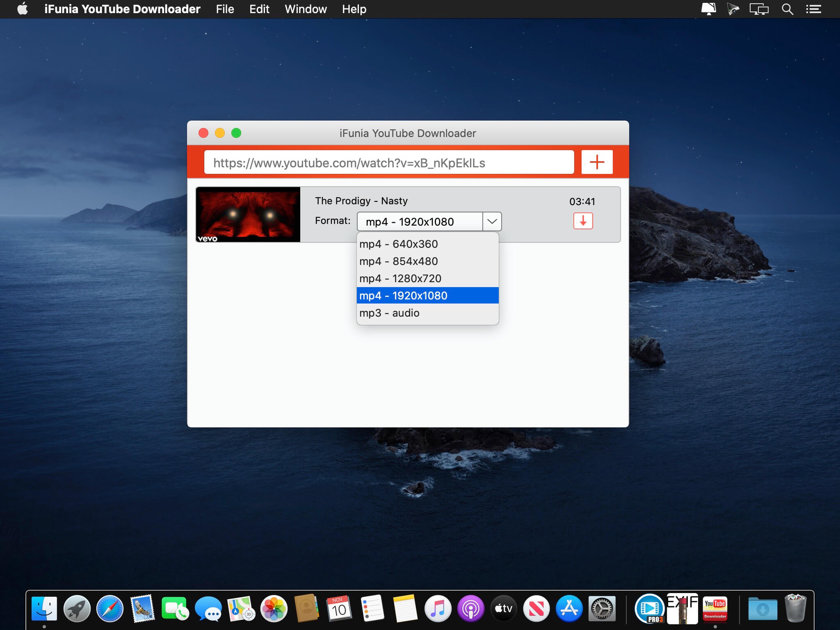Click the YouTube URL input field

point(389,162)
